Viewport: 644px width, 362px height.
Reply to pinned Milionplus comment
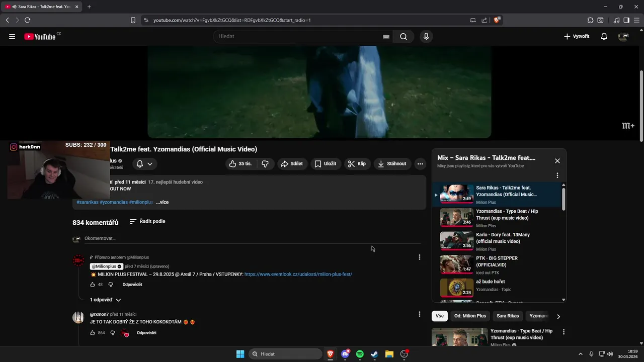(132, 285)
